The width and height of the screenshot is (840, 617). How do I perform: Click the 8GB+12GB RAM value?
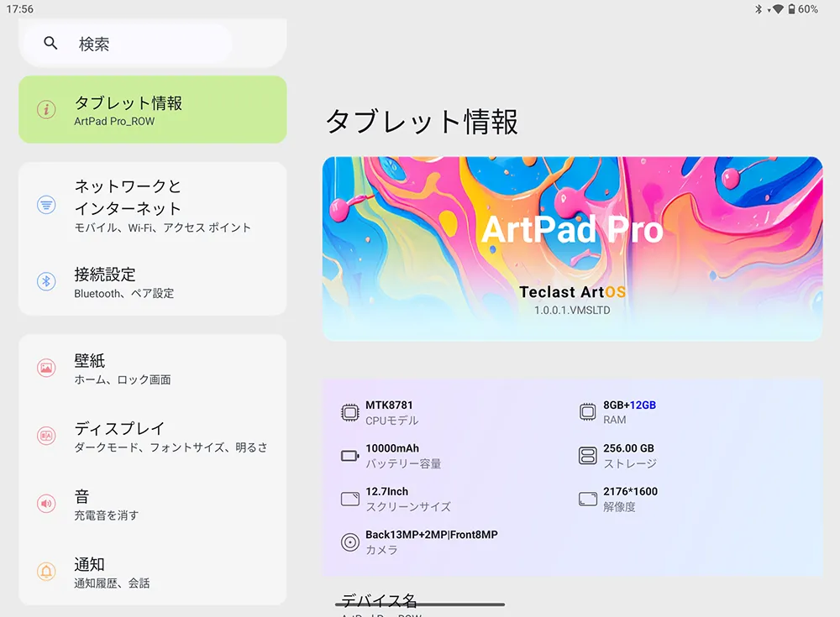[629, 405]
